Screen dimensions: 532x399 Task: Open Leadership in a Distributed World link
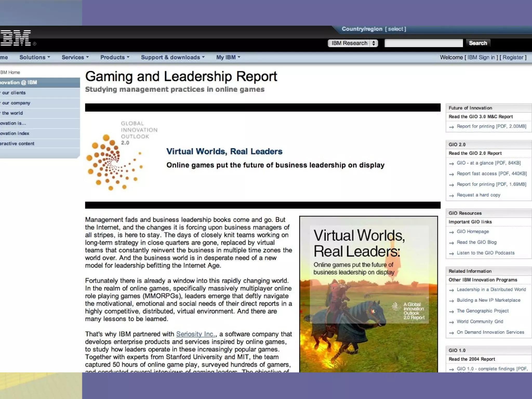point(491,289)
